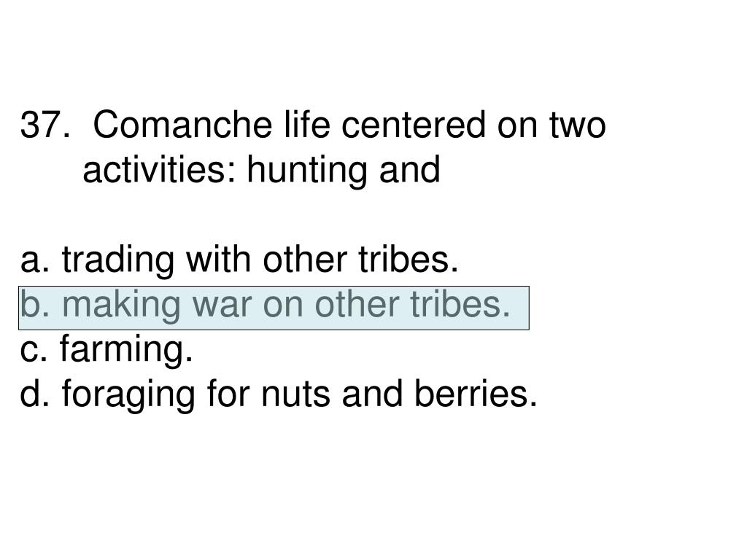Click the word centered in the question
Screen dimensions: 747x560
pyautogui.click(x=414, y=125)
